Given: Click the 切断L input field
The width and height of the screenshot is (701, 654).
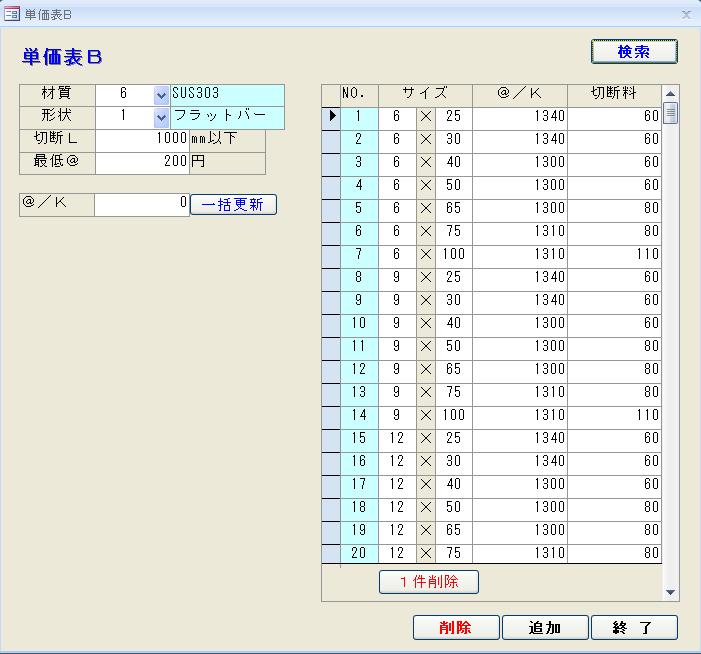Looking at the screenshot, I should [x=142, y=139].
